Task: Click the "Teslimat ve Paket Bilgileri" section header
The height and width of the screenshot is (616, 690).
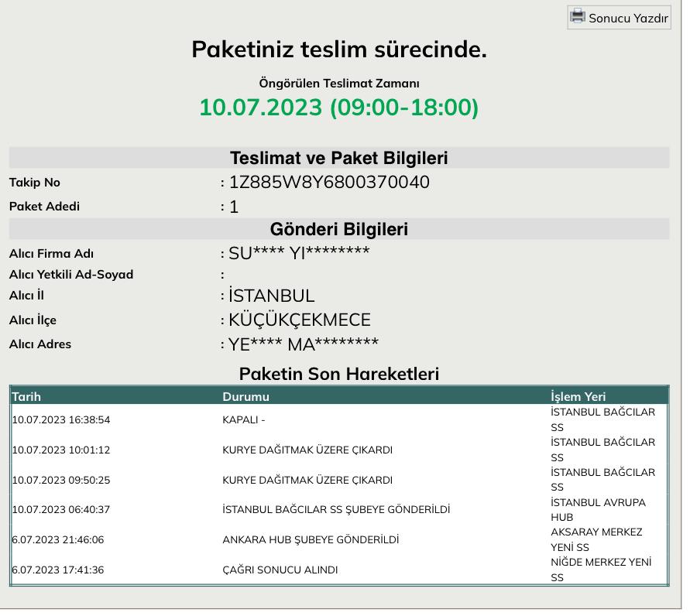Action: pyautogui.click(x=338, y=159)
